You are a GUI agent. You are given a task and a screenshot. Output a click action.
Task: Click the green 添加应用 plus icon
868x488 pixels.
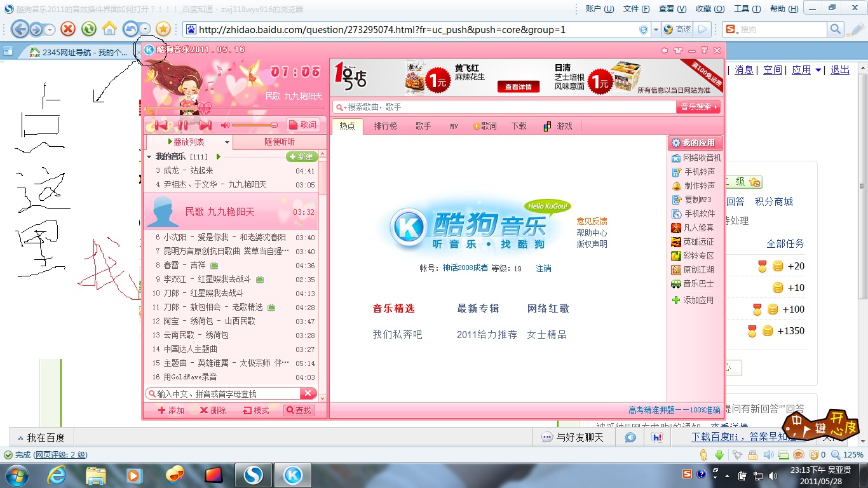677,299
